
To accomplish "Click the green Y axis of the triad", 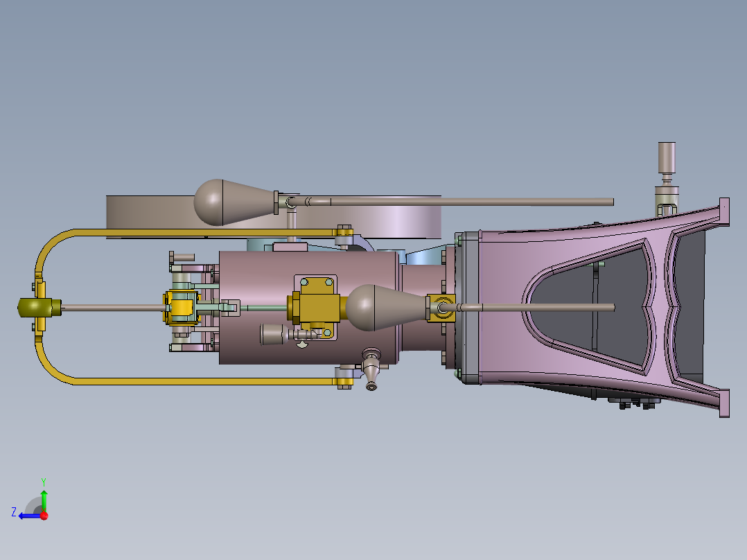I will click(44, 500).
